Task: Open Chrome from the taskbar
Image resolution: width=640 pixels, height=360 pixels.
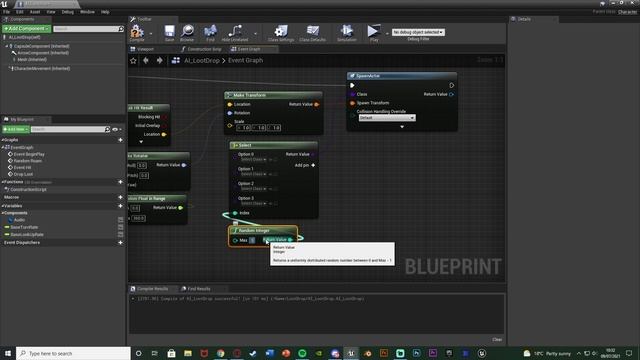Action: coord(220,353)
